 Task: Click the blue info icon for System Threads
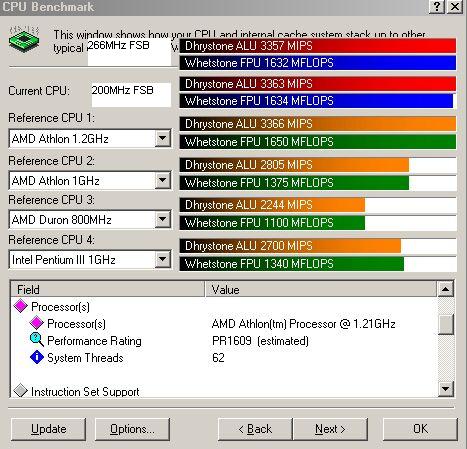(x=37, y=357)
